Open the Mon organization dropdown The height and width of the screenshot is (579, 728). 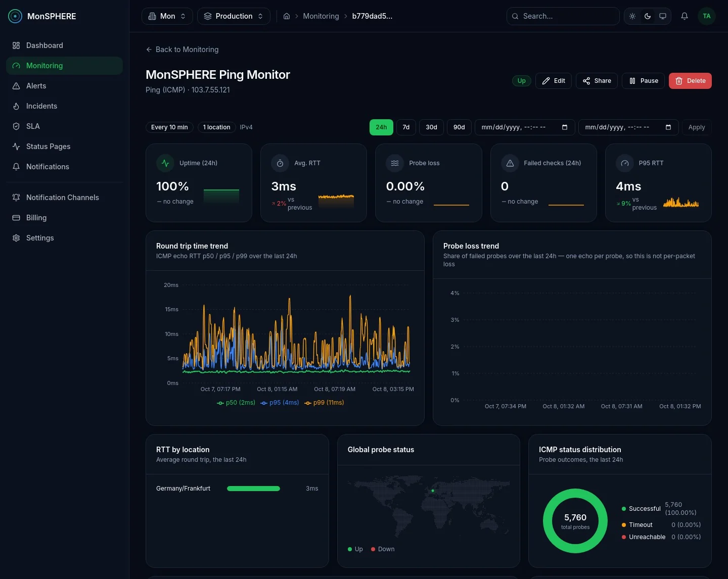click(x=167, y=16)
